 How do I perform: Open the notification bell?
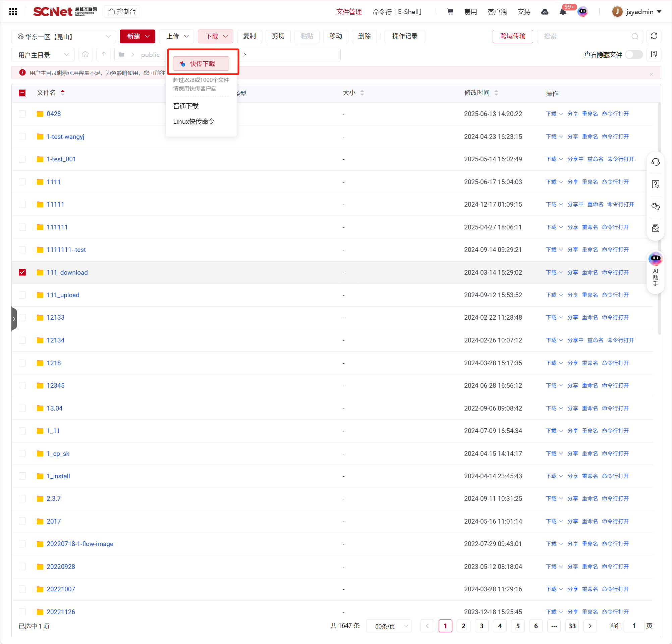point(563,12)
